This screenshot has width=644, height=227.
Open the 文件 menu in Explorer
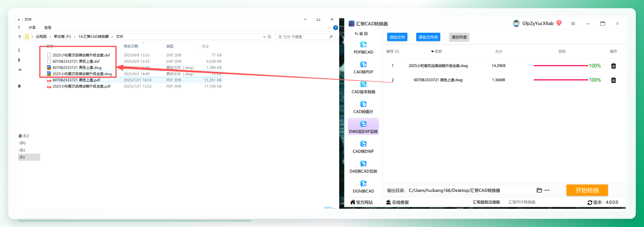click(x=28, y=20)
